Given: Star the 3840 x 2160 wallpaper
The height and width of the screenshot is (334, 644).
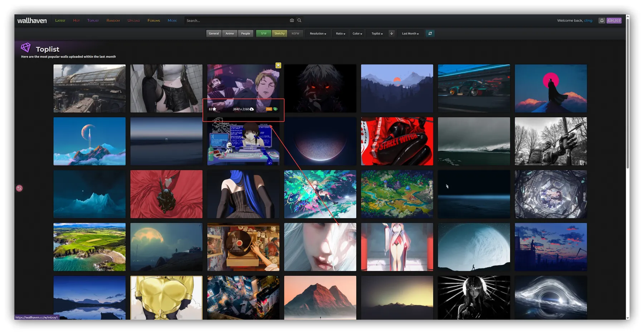Looking at the screenshot, I should coord(215,109).
